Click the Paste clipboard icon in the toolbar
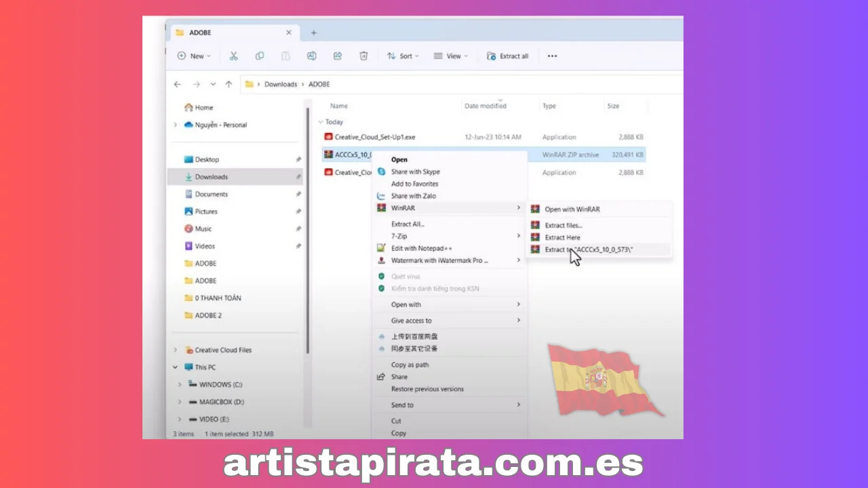868x488 pixels. pos(285,56)
